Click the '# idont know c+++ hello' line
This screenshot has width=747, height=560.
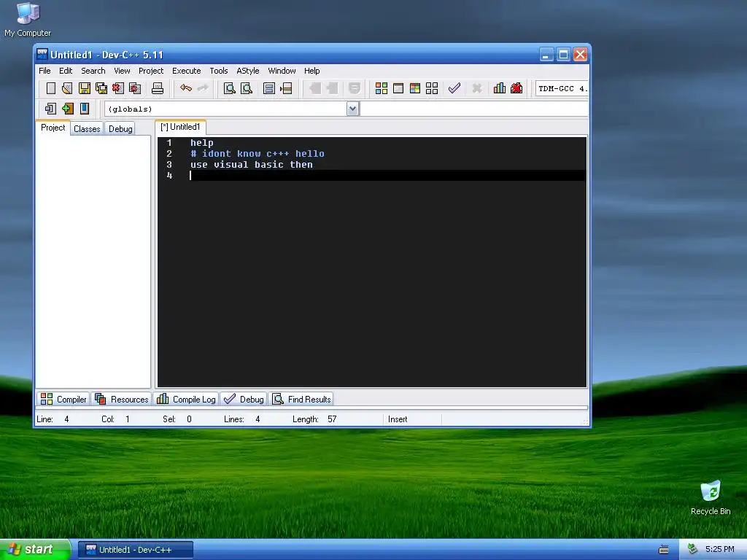[x=258, y=154]
